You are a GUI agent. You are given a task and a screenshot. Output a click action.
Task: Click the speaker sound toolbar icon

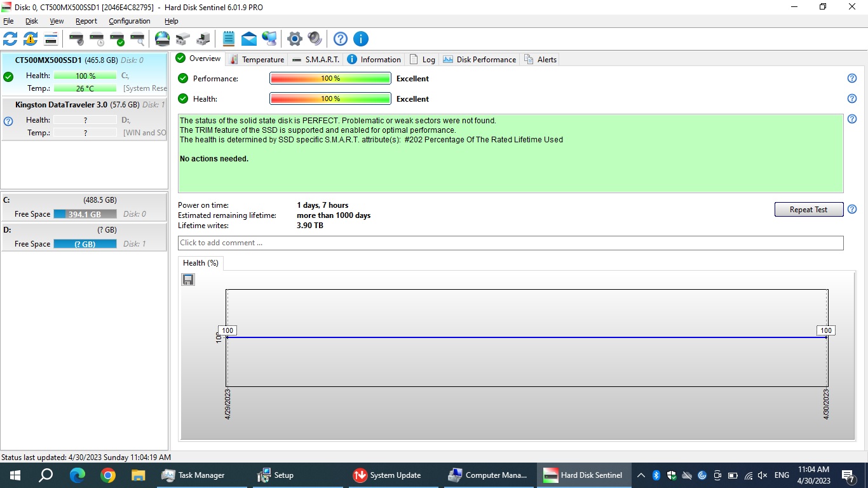(315, 39)
